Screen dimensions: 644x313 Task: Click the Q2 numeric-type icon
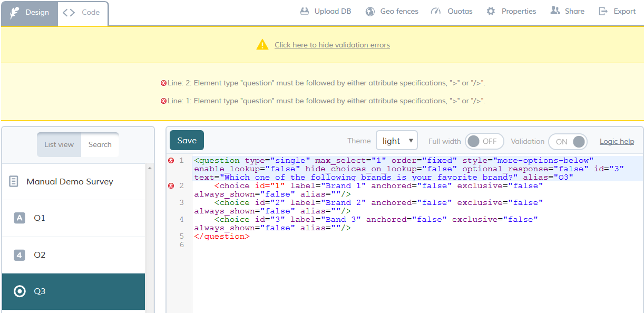click(x=19, y=255)
